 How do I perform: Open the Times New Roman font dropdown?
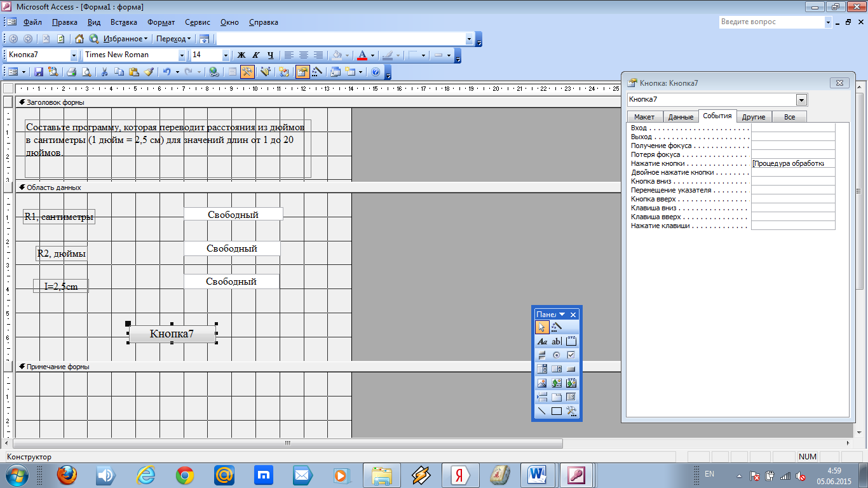pyautogui.click(x=182, y=55)
